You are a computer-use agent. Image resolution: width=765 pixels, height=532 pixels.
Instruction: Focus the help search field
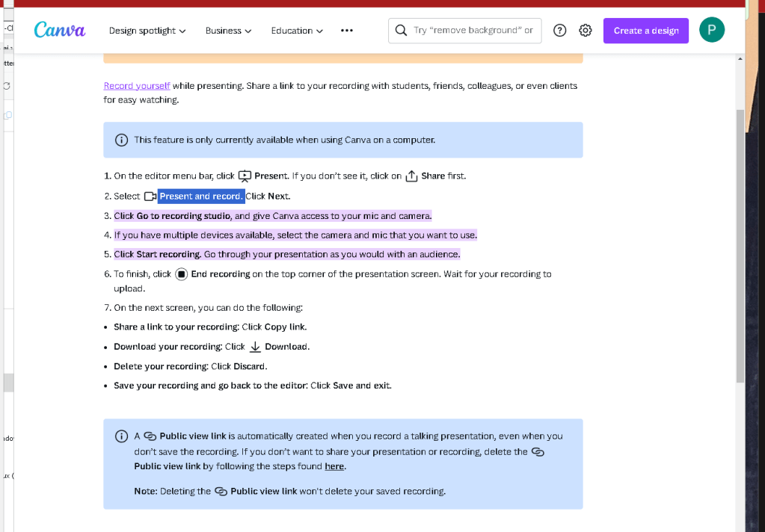(465, 30)
